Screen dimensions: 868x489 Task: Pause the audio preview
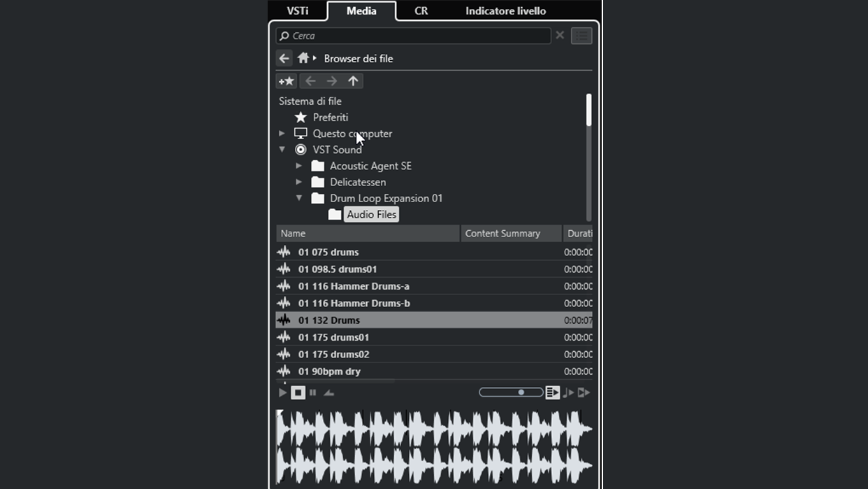(x=312, y=392)
